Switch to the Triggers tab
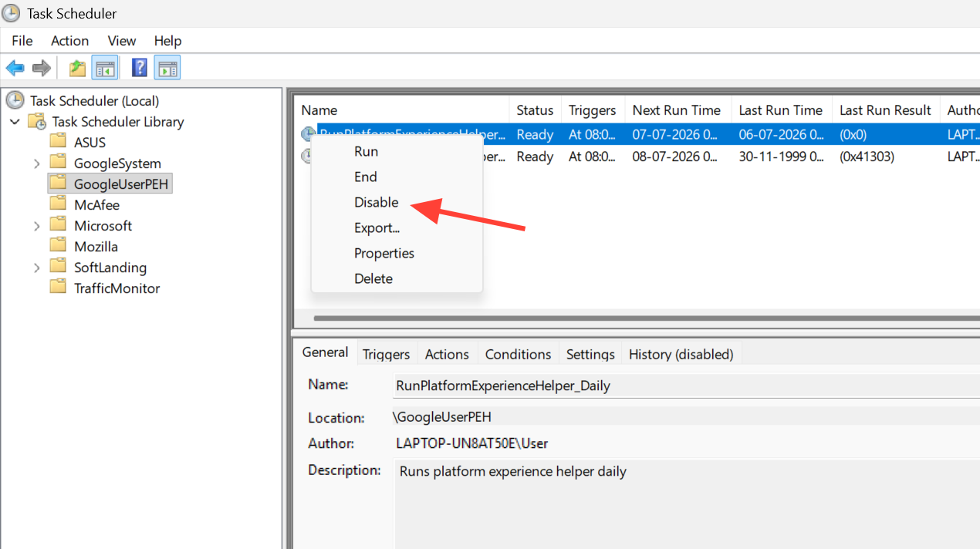The width and height of the screenshot is (980, 549). tap(386, 354)
